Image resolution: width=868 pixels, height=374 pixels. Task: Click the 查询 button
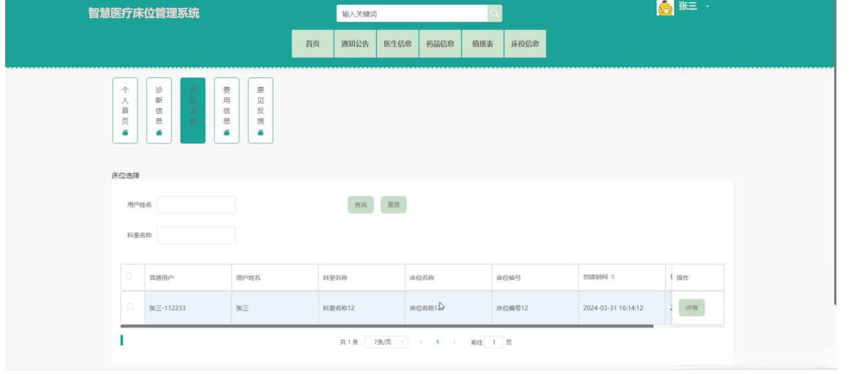[x=360, y=205]
